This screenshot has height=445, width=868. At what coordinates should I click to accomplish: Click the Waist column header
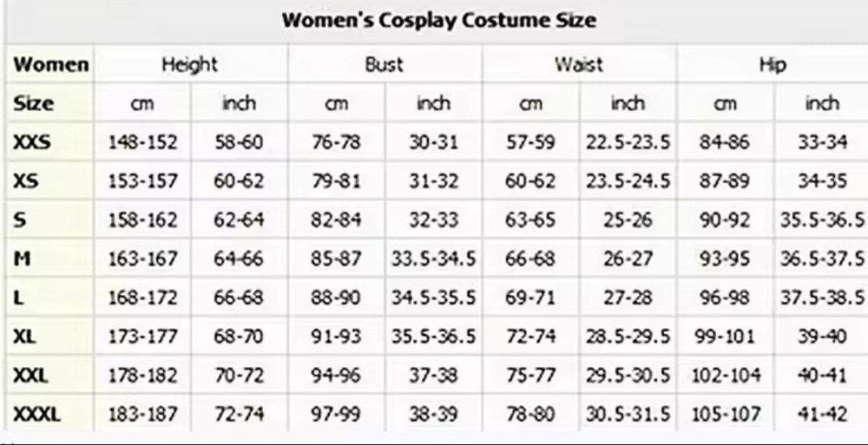coord(578,64)
